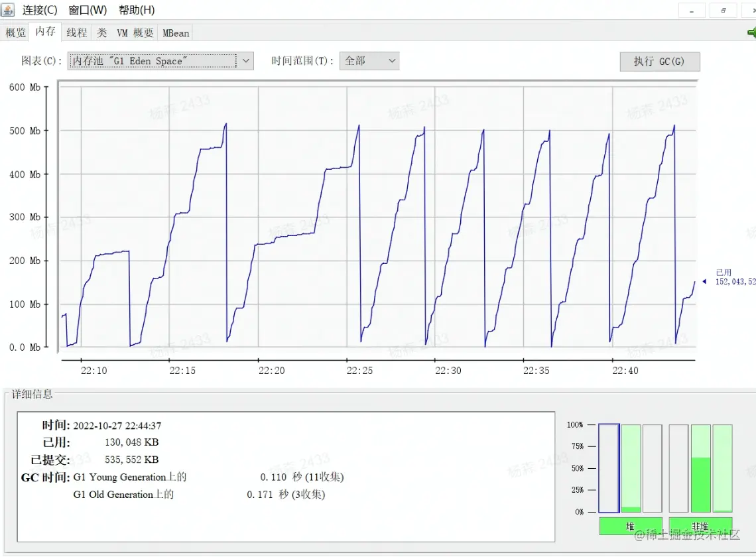Restore the JConsole window size

(724, 10)
